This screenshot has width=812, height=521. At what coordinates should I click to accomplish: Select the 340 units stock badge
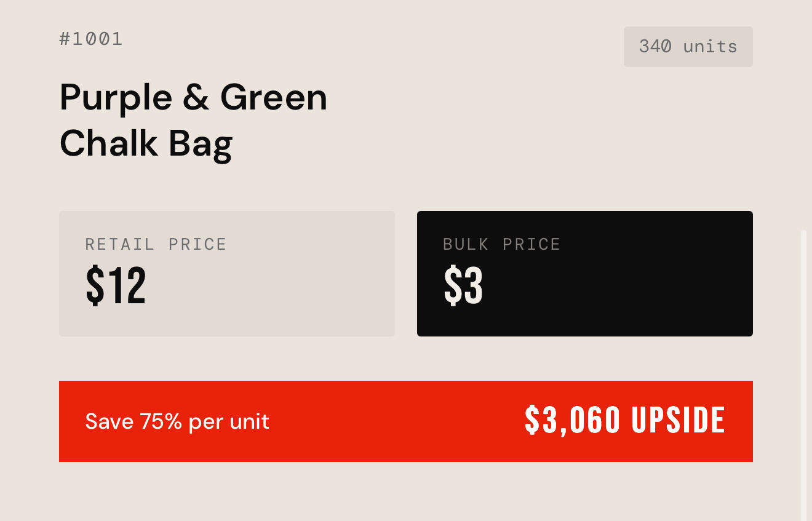coord(688,47)
